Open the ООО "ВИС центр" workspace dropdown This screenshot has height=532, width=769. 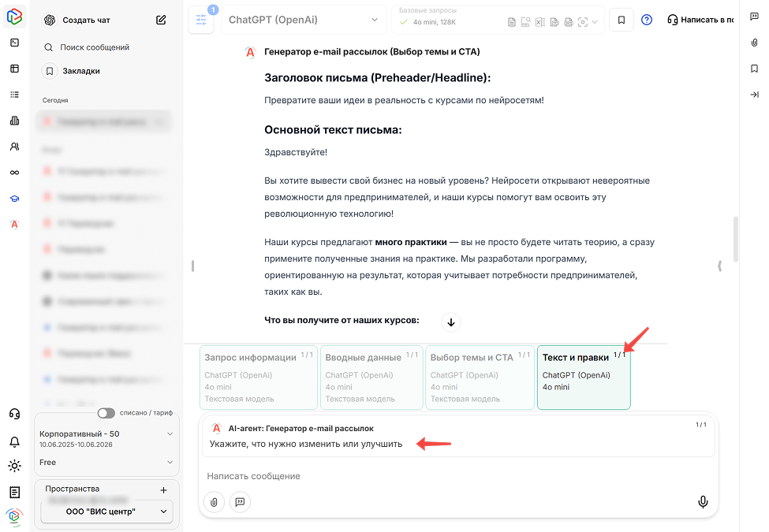(106, 512)
